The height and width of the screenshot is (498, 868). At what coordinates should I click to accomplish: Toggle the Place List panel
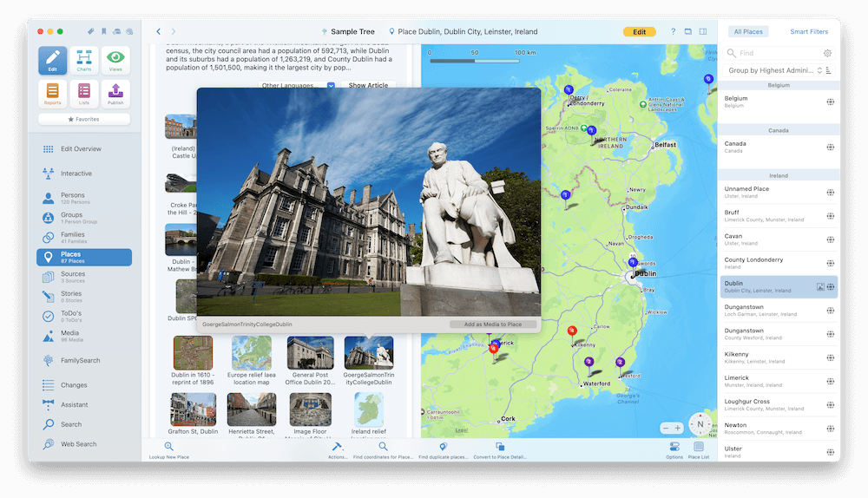(698, 448)
